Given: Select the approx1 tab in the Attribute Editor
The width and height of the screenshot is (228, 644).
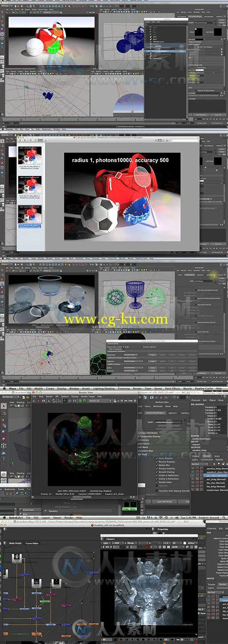Looking at the screenshot, I should [172, 413].
